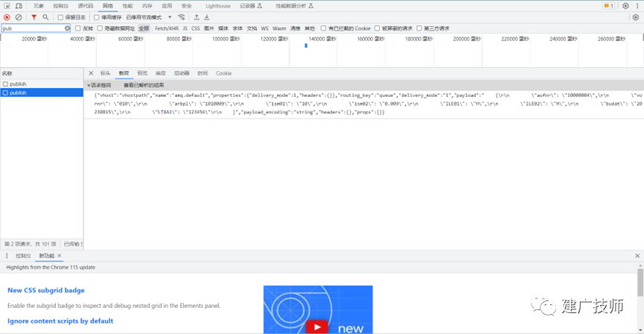Toggle the red filter funnel icon
The width and height of the screenshot is (644, 334).
[34, 17]
